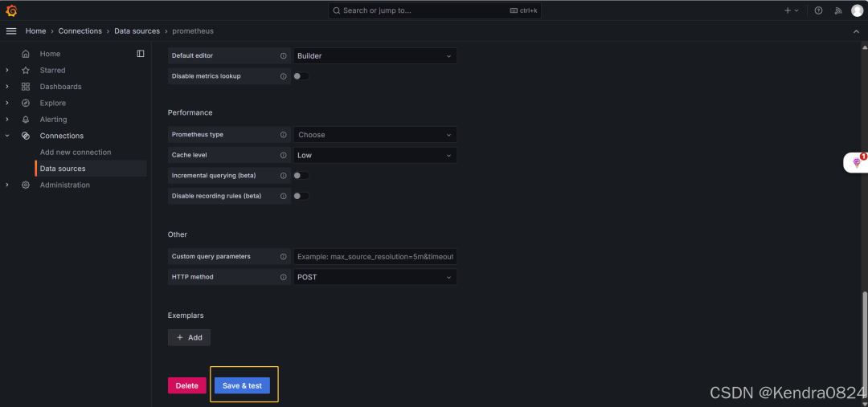The width and height of the screenshot is (868, 407).
Task: Open Explore in the sidebar
Action: pyautogui.click(x=52, y=103)
